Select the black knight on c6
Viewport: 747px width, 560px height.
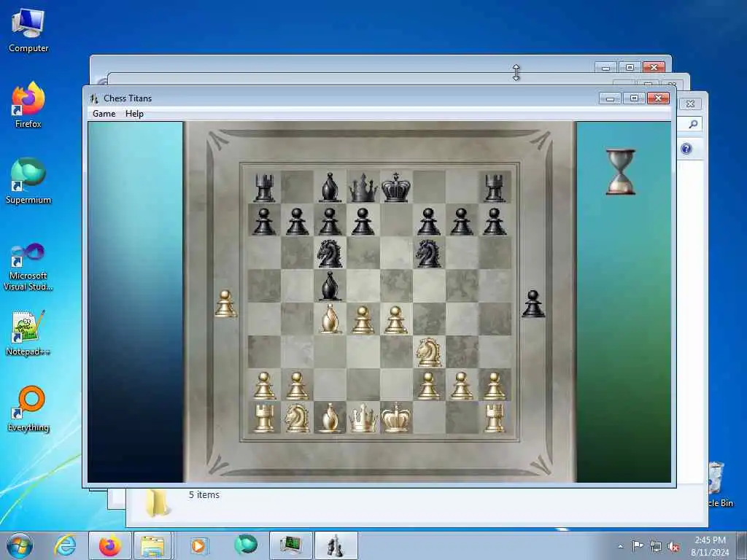[330, 253]
